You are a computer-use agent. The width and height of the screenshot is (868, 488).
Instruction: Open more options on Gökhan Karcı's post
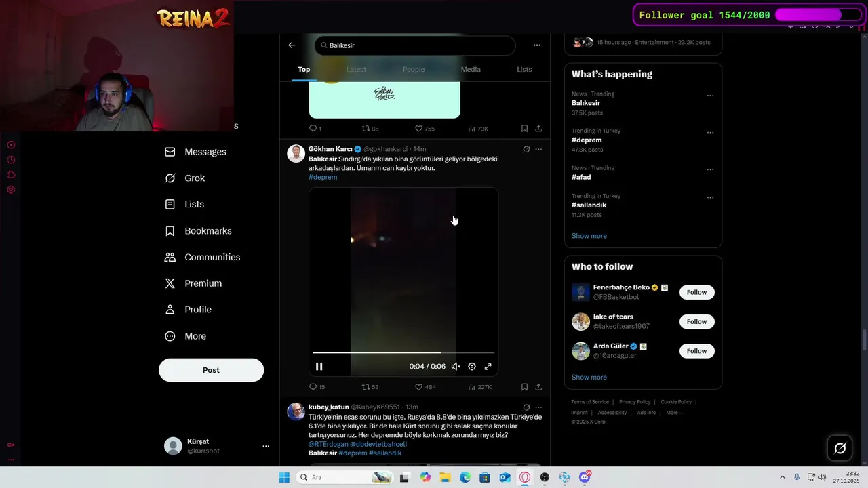tap(538, 149)
